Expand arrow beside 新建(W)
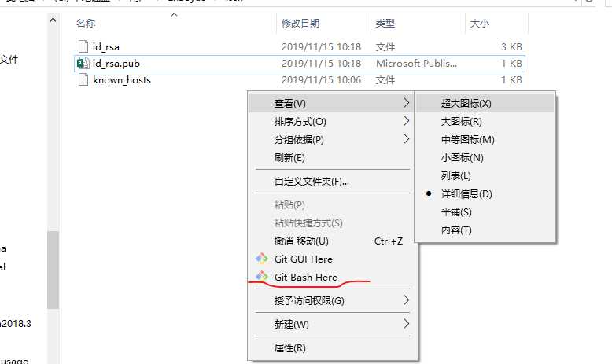This screenshot has height=364, width=612. [x=406, y=323]
